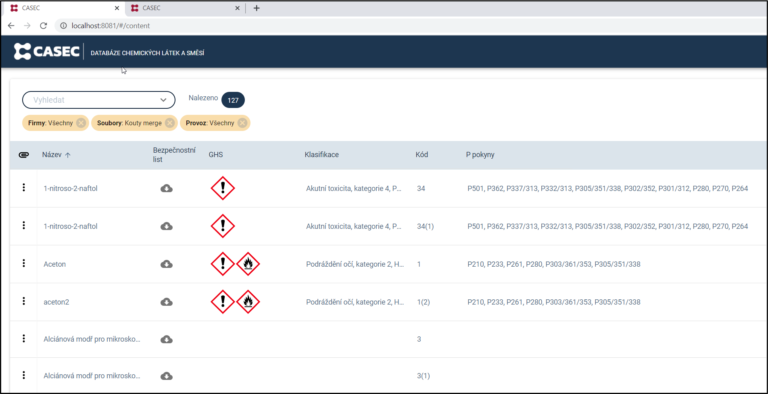
Task: Switch to the second CASEC browser tab
Action: (x=185, y=8)
